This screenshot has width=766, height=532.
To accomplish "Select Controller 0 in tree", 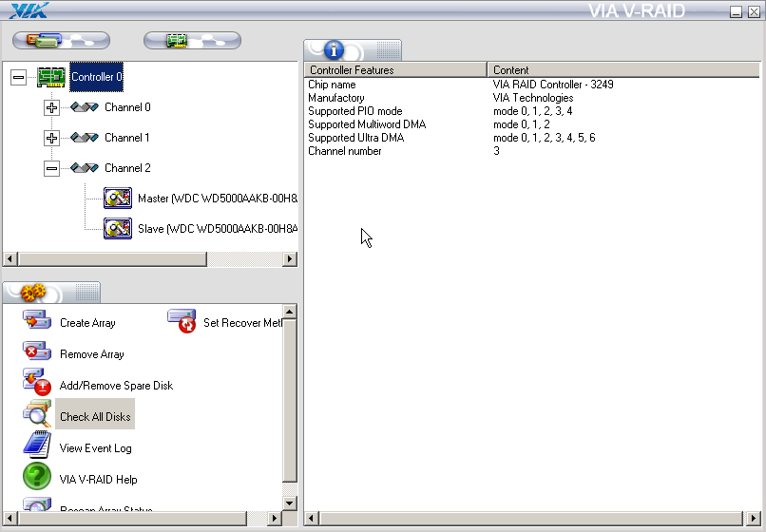I will click(96, 77).
